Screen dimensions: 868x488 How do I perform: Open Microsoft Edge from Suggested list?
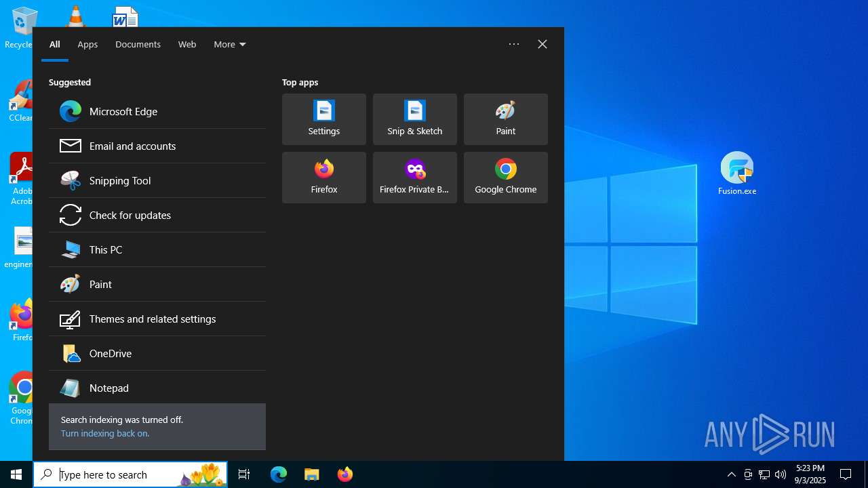(x=157, y=111)
